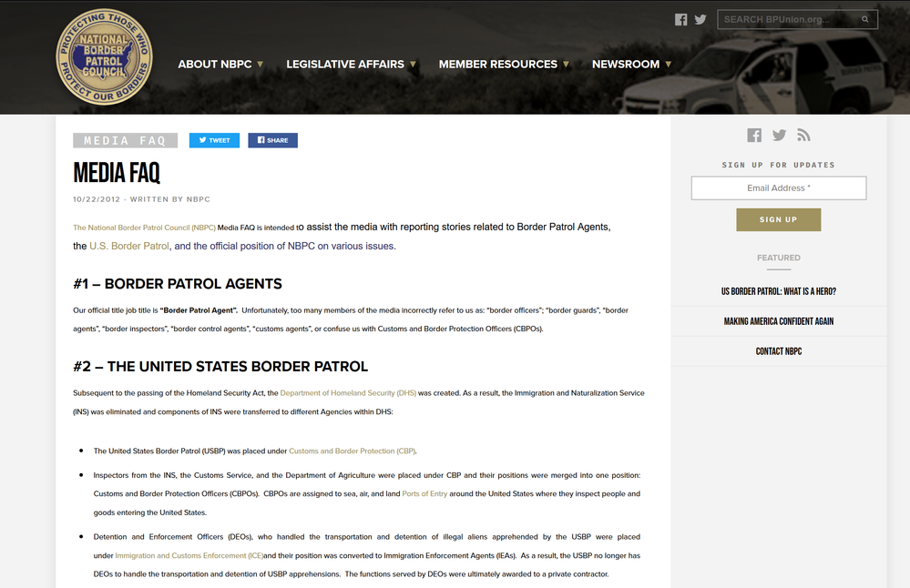Follow the Ports of Entry link

coord(424,494)
